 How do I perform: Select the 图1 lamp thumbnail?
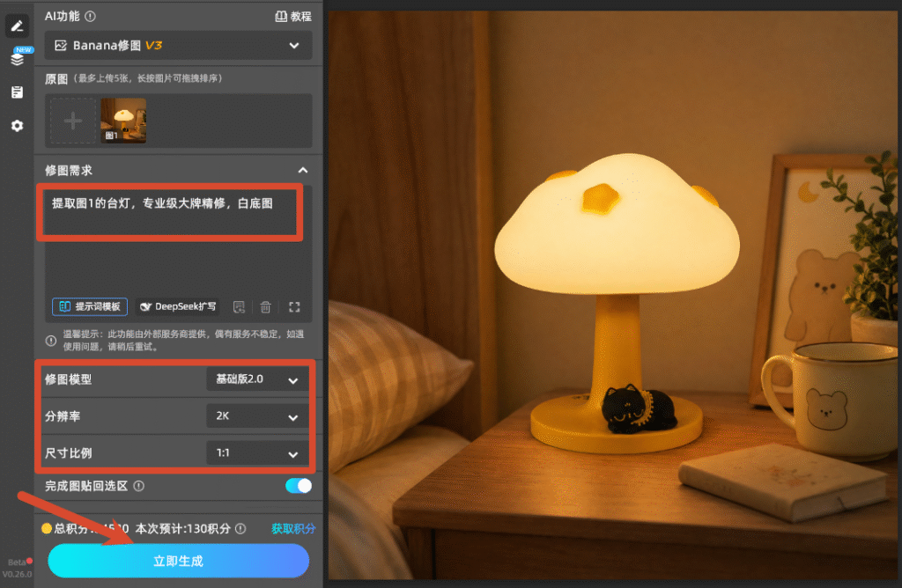[x=123, y=120]
